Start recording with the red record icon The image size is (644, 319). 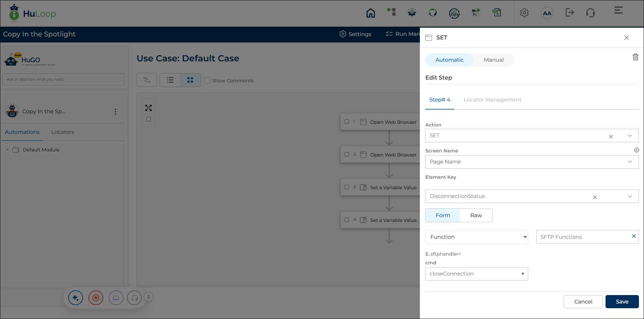pos(96,298)
